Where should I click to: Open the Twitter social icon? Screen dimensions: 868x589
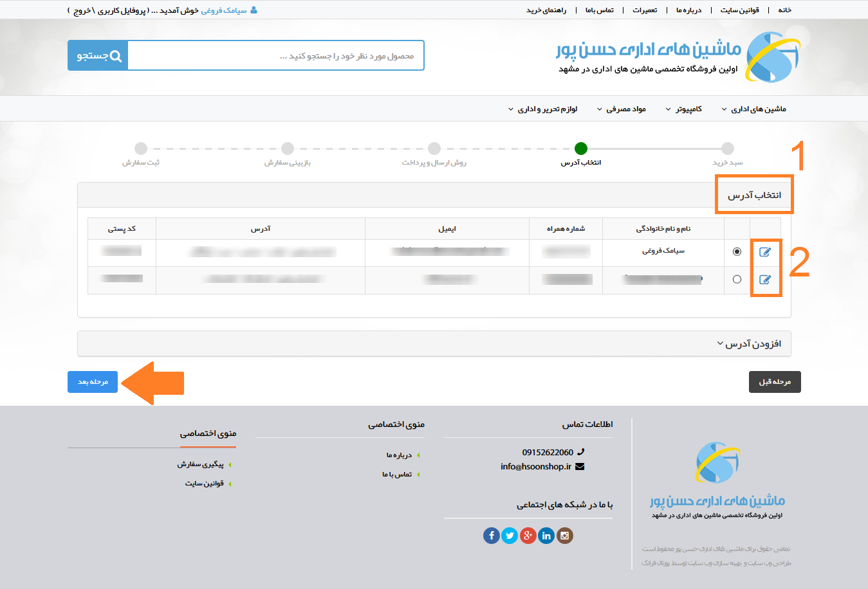tap(510, 536)
